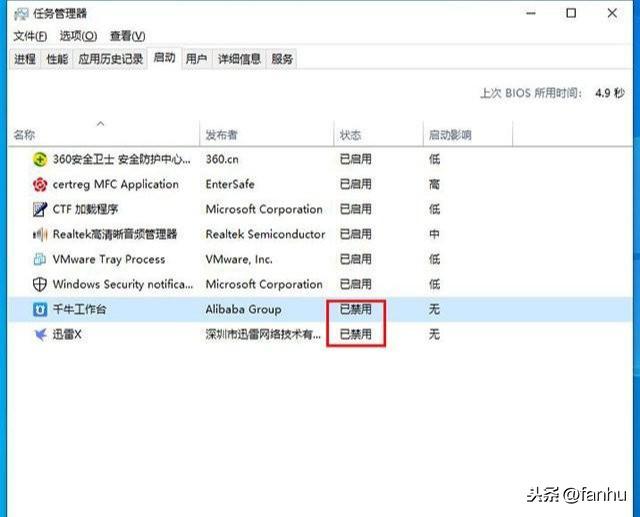Switch to the 用户 tab
The width and height of the screenshot is (640, 517).
point(196,59)
